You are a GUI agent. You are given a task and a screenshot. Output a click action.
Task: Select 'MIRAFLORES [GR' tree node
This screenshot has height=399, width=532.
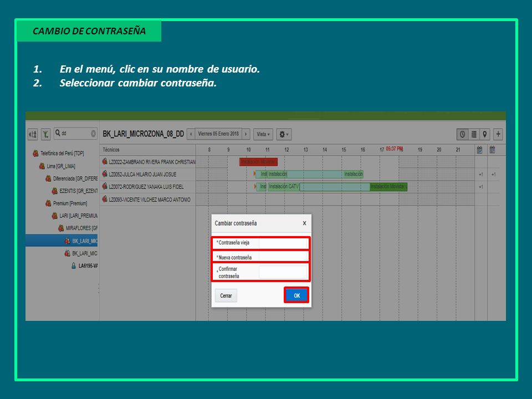(82, 228)
